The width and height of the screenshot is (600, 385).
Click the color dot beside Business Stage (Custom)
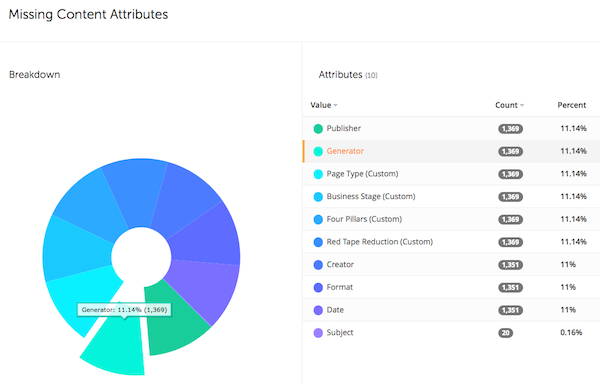[x=318, y=197]
